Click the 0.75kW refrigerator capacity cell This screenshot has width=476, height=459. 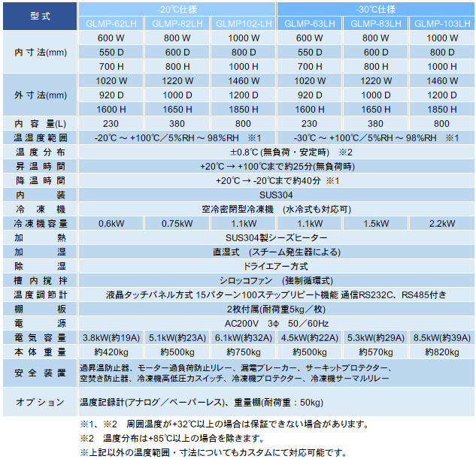point(177,223)
